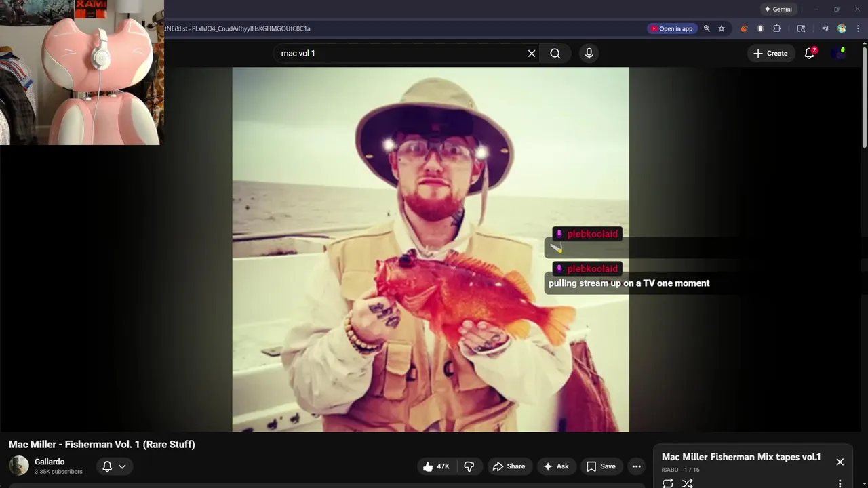Click the video title 'Mac Miller - Fisherman Vol. 1'

tap(102, 445)
